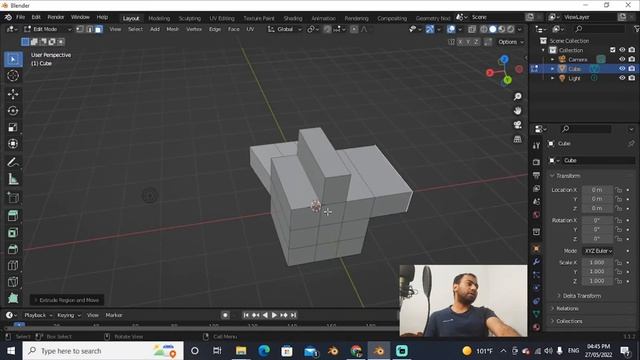Open the Render properties tab
The width and height of the screenshot is (640, 360).
click(536, 162)
